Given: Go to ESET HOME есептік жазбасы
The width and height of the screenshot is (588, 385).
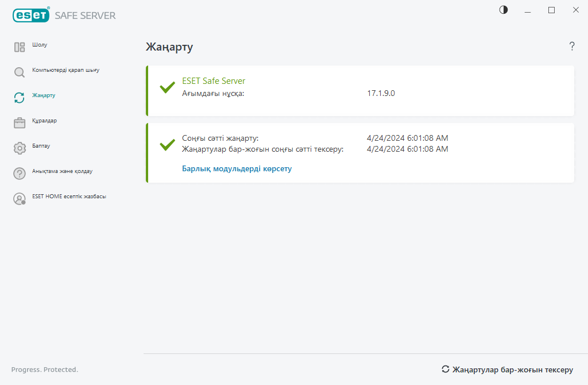Looking at the screenshot, I should tap(69, 197).
